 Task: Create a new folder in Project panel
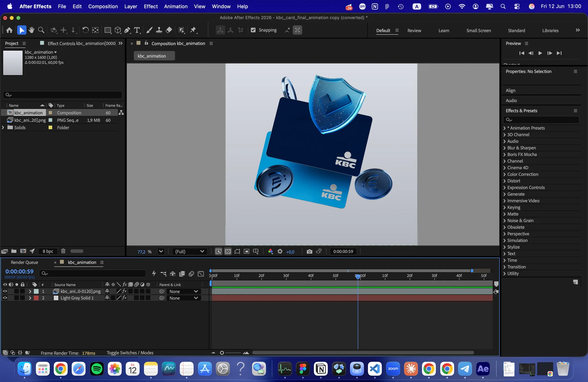click(x=14, y=251)
